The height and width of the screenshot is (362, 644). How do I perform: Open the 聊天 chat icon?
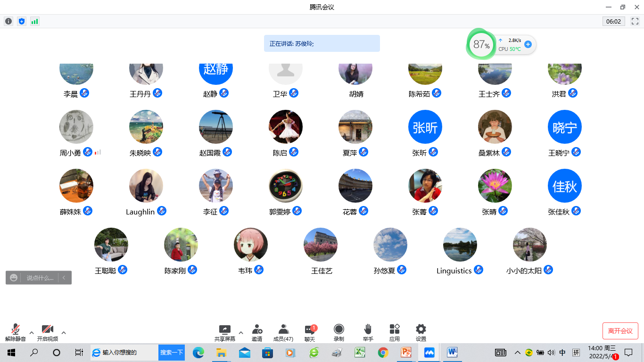point(310,329)
